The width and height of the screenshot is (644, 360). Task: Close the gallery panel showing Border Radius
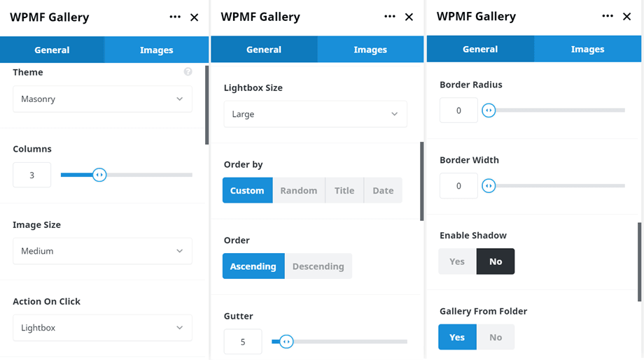(x=626, y=17)
